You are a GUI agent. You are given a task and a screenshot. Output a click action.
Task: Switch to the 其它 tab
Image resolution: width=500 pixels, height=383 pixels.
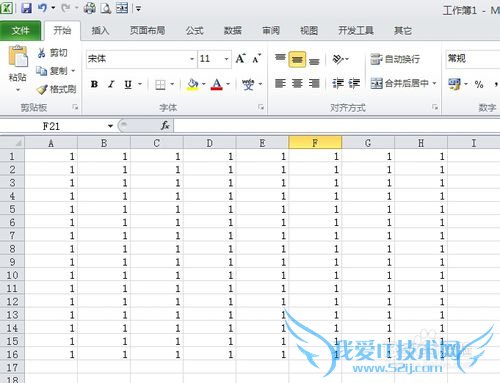[x=403, y=31]
